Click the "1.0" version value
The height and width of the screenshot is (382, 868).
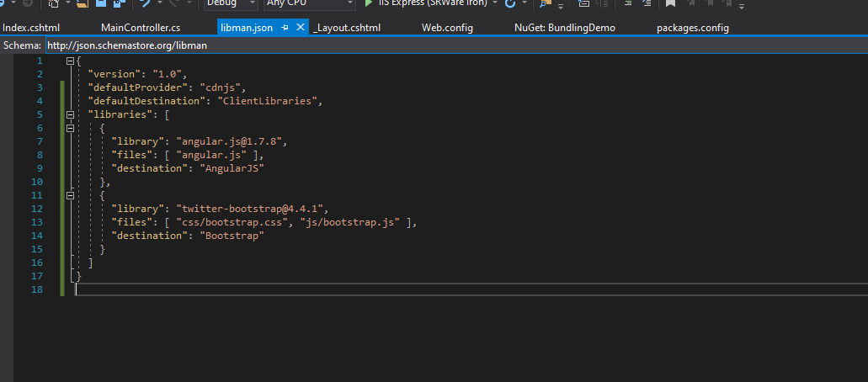(168, 74)
